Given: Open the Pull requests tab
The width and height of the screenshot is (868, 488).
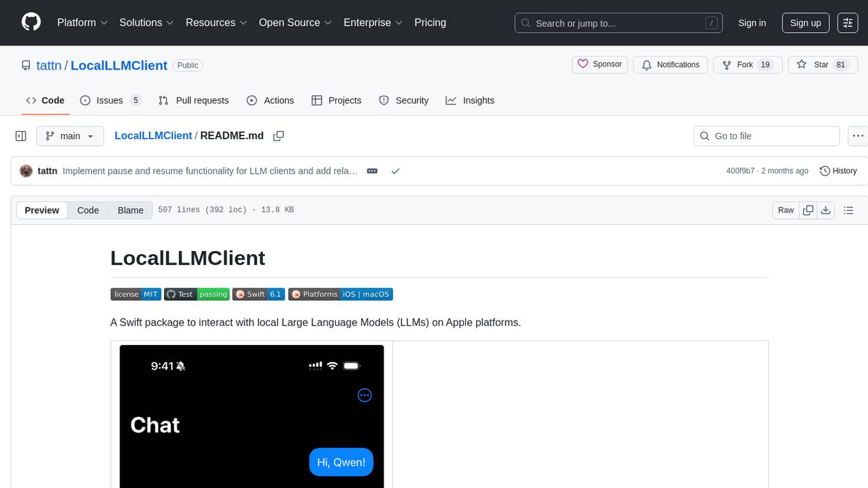Looking at the screenshot, I should 193,100.
